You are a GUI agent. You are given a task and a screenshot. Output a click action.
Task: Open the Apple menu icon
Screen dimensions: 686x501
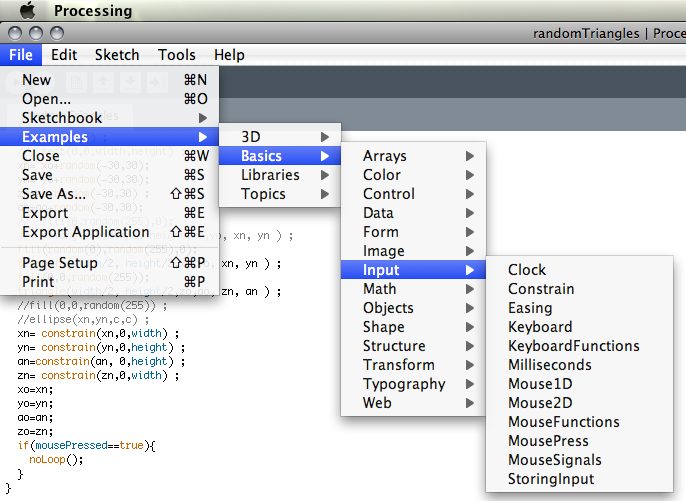point(28,11)
